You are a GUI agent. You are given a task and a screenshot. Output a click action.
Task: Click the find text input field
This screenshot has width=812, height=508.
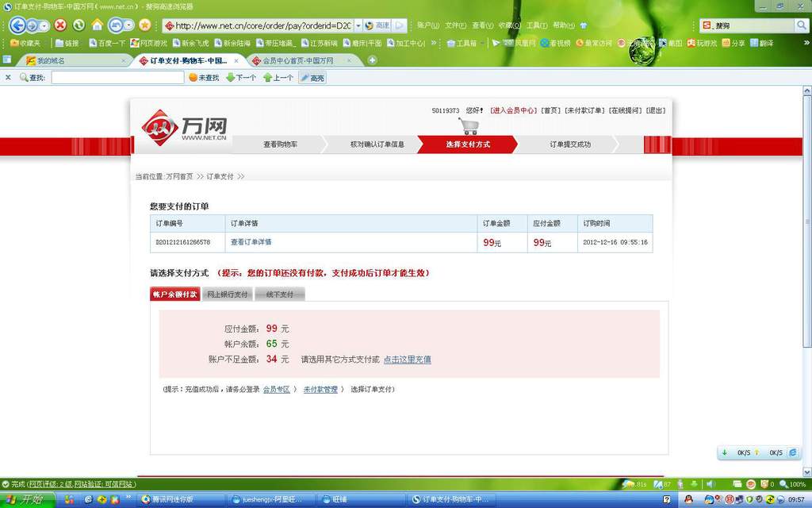pyautogui.click(x=117, y=78)
